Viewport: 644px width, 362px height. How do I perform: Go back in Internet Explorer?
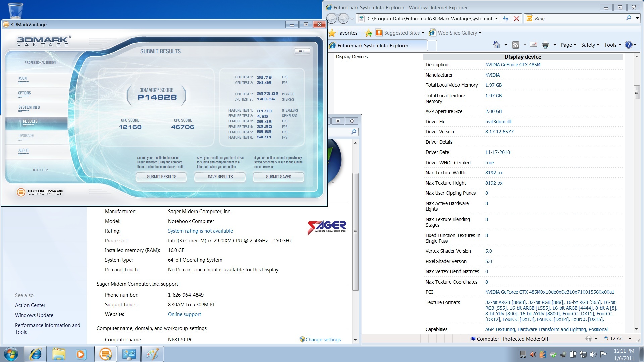331,19
